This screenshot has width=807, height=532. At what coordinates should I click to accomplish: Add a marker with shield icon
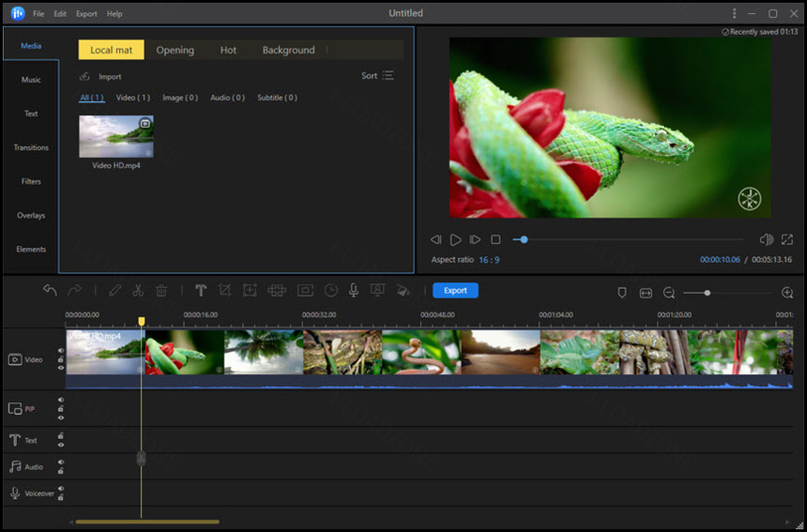pos(622,293)
